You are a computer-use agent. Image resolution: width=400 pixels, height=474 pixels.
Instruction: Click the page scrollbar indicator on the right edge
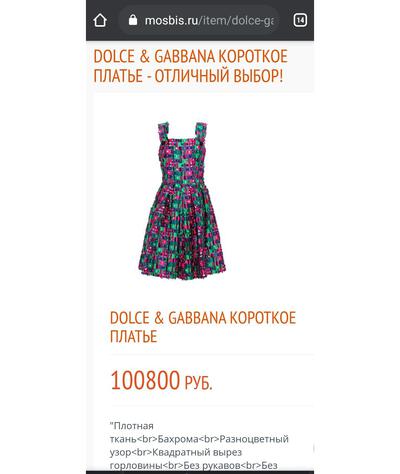pyautogui.click(x=313, y=448)
